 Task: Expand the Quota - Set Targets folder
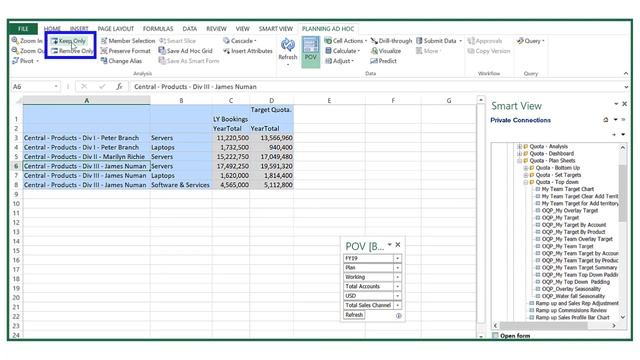(526, 175)
